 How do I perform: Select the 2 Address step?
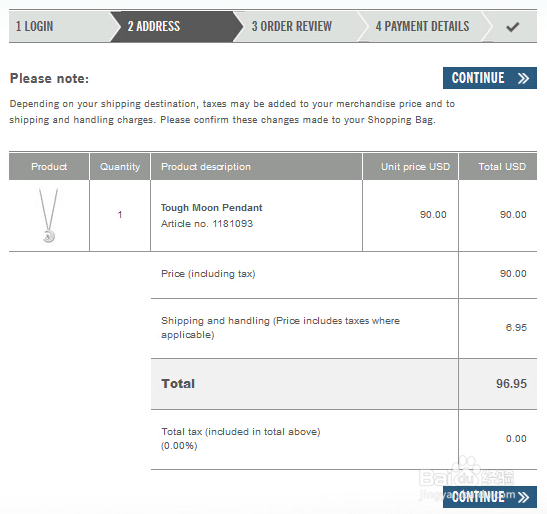[x=154, y=27]
